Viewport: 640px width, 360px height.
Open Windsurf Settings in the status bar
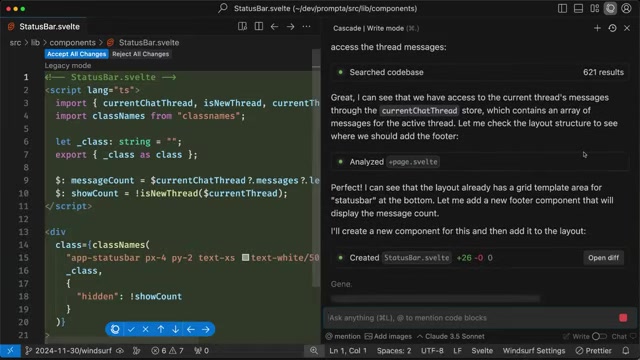coord(534,351)
